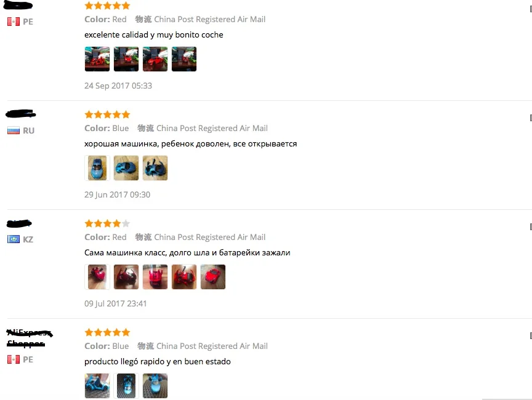
Task: Click the logistics icon in KZ Red review
Action: (x=143, y=237)
